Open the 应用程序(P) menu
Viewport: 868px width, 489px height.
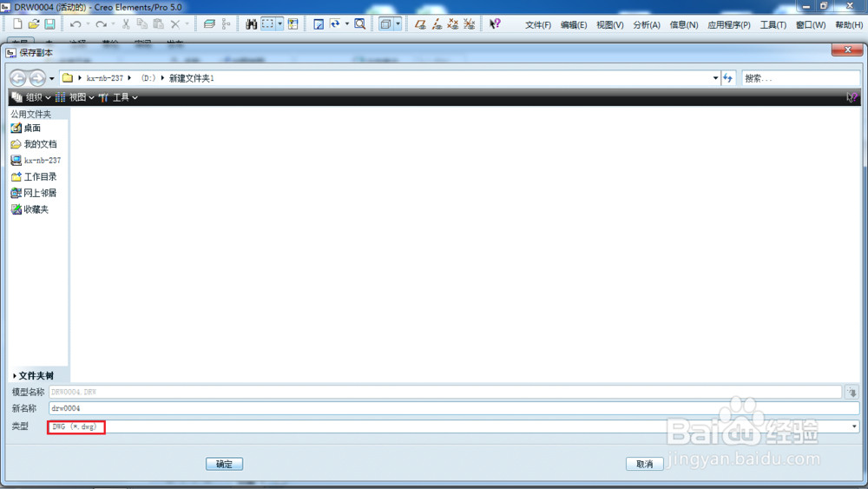[x=729, y=25]
